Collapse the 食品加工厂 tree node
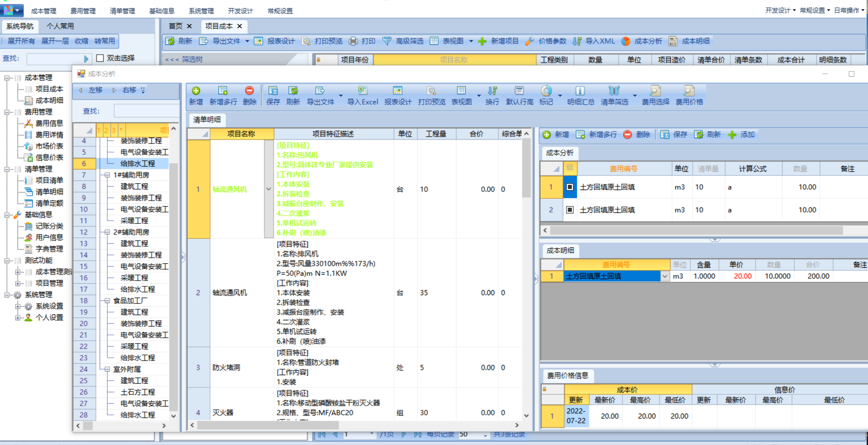 [x=107, y=301]
